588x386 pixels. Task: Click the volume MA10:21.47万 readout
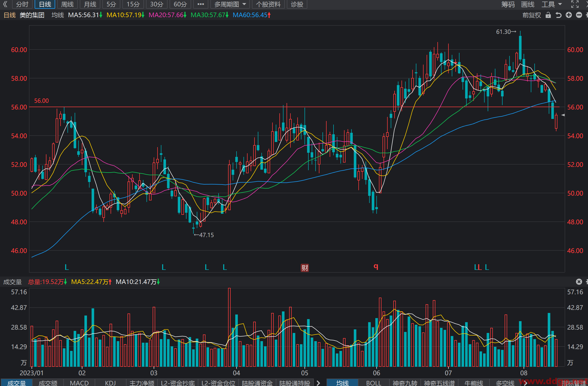tap(138, 282)
